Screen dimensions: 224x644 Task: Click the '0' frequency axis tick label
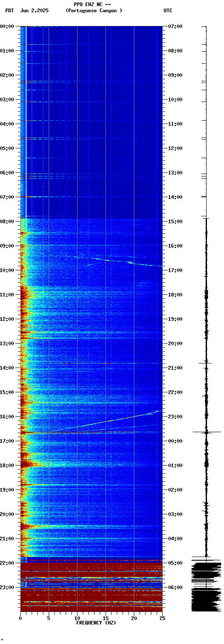[20, 618]
